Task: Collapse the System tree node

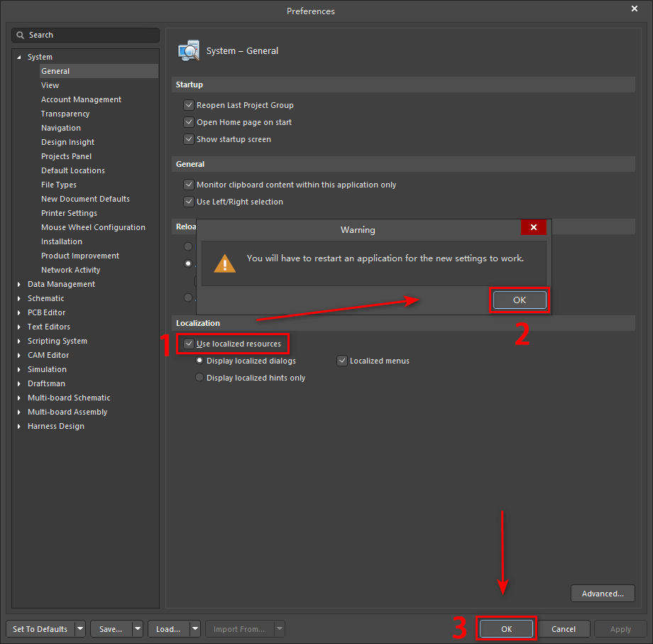Action: pos(18,57)
